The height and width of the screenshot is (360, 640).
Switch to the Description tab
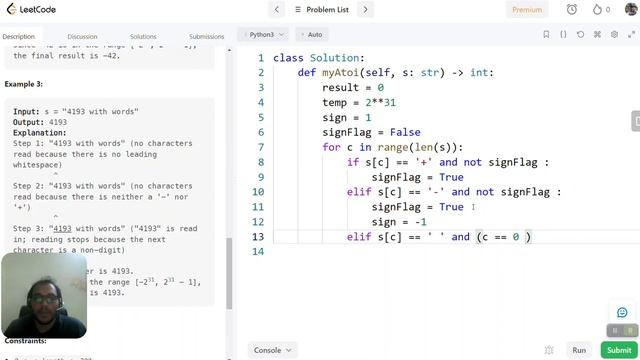pos(19,36)
